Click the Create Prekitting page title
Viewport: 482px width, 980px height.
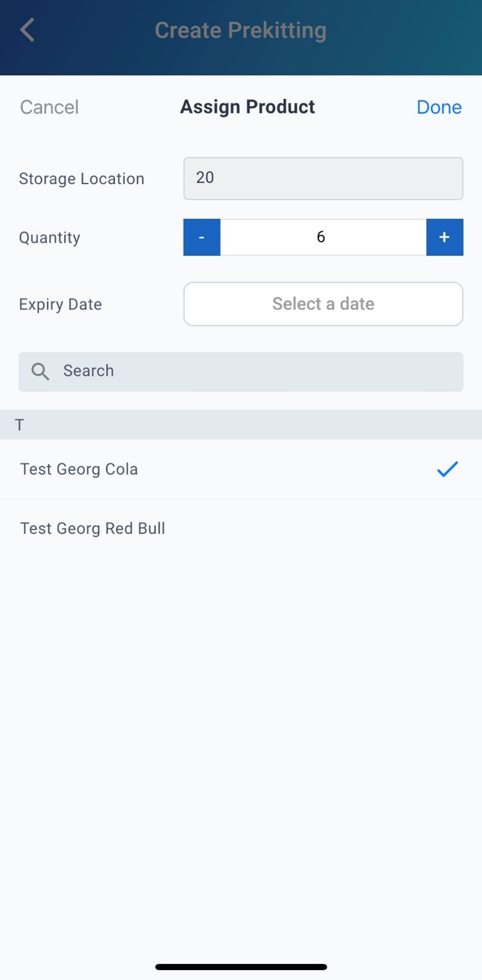(240, 30)
